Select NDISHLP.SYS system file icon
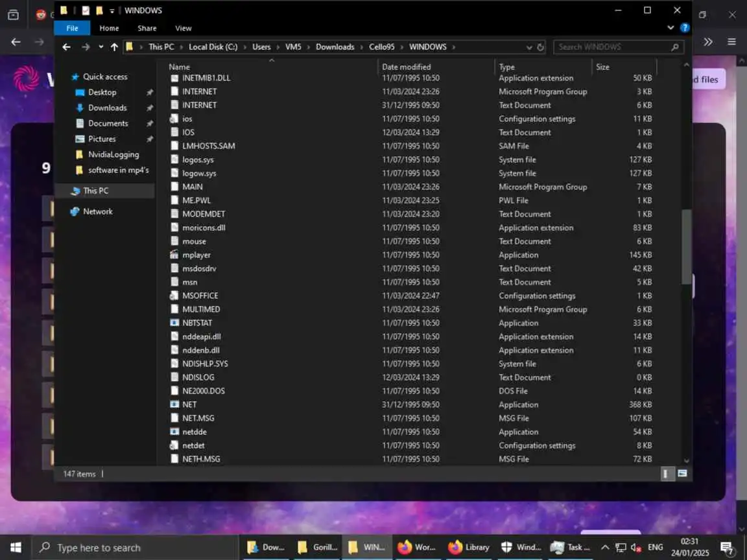747x560 pixels. coord(174,364)
